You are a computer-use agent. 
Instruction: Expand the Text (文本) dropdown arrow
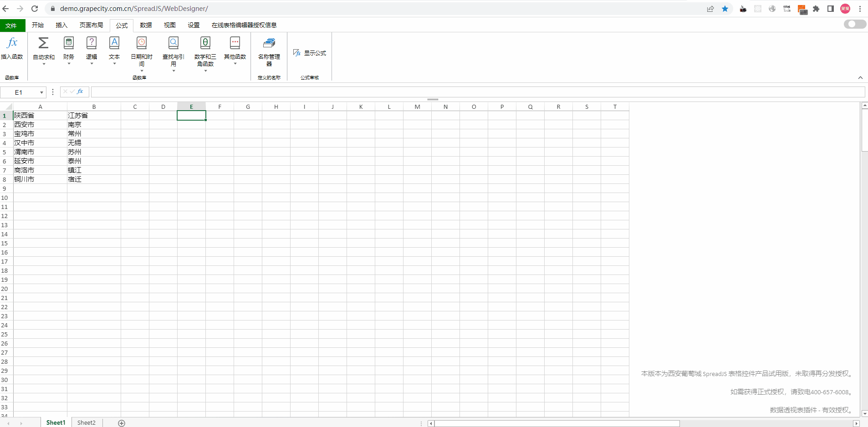tap(114, 64)
